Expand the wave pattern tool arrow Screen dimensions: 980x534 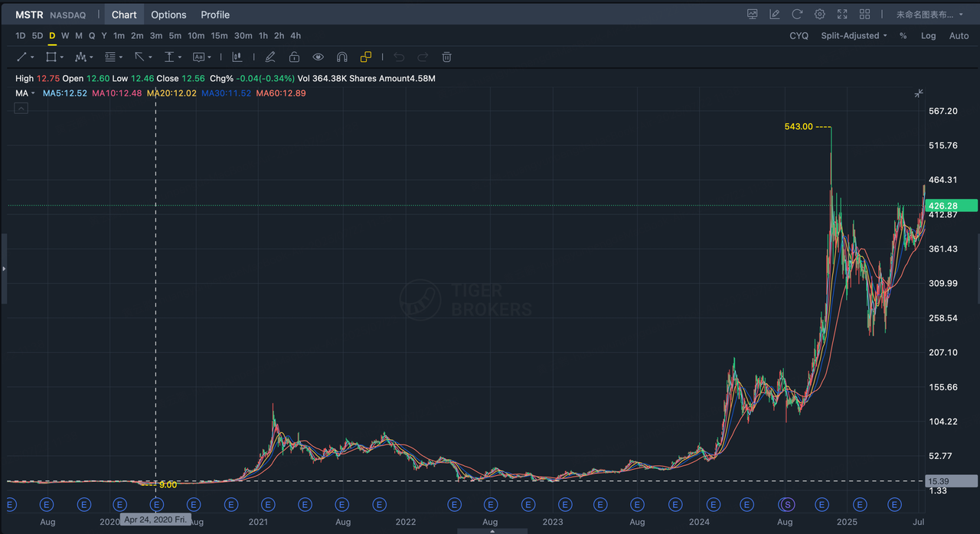point(91,57)
